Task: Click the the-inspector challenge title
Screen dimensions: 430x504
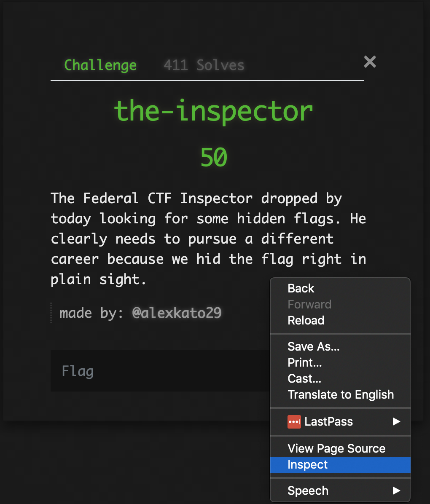Action: click(x=214, y=111)
